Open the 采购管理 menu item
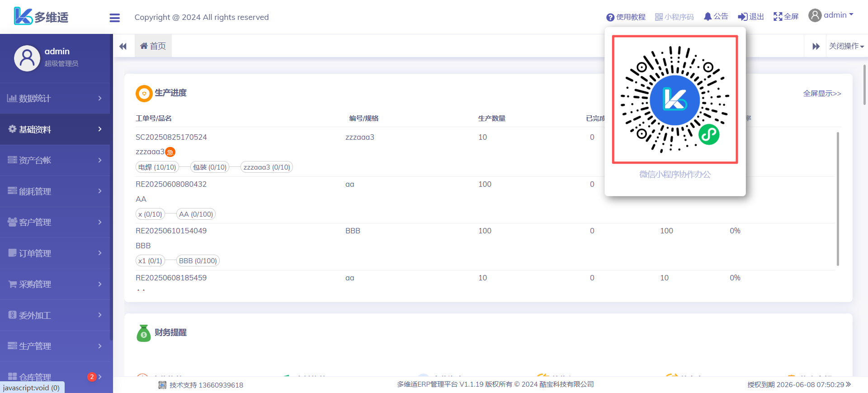868x393 pixels. point(55,284)
